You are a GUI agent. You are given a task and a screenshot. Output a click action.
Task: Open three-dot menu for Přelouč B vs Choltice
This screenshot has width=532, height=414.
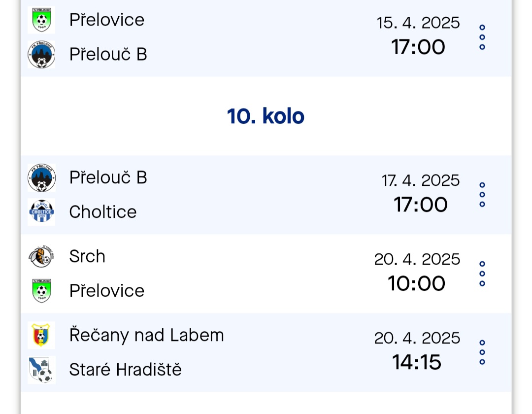point(482,195)
